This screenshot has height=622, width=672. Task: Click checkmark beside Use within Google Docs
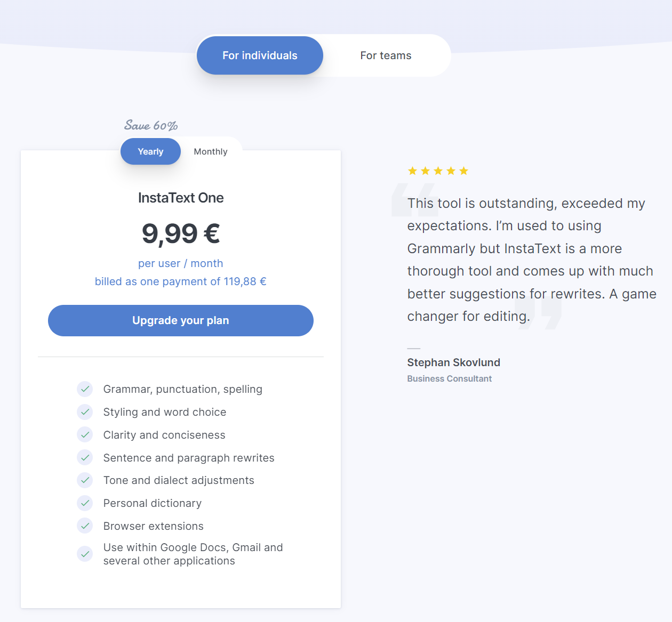(85, 554)
